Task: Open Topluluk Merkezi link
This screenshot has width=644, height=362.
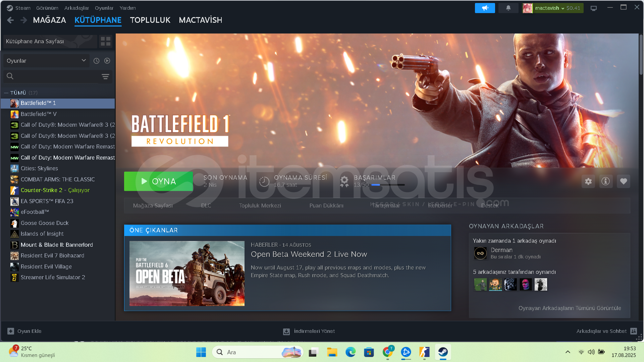Action: pos(260,205)
